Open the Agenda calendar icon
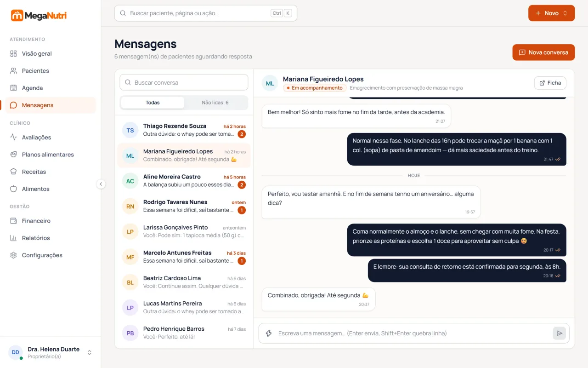The image size is (588, 368). 13,88
